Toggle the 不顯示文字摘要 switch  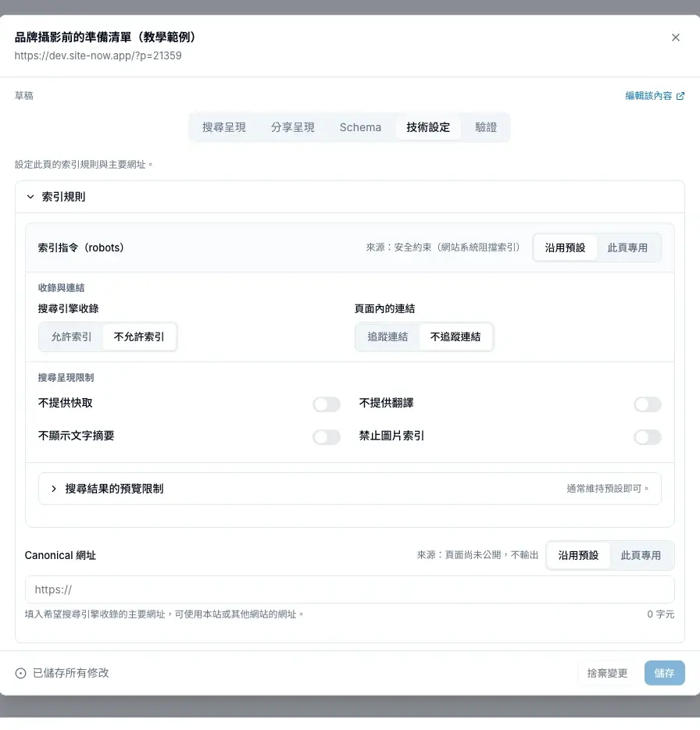click(327, 437)
